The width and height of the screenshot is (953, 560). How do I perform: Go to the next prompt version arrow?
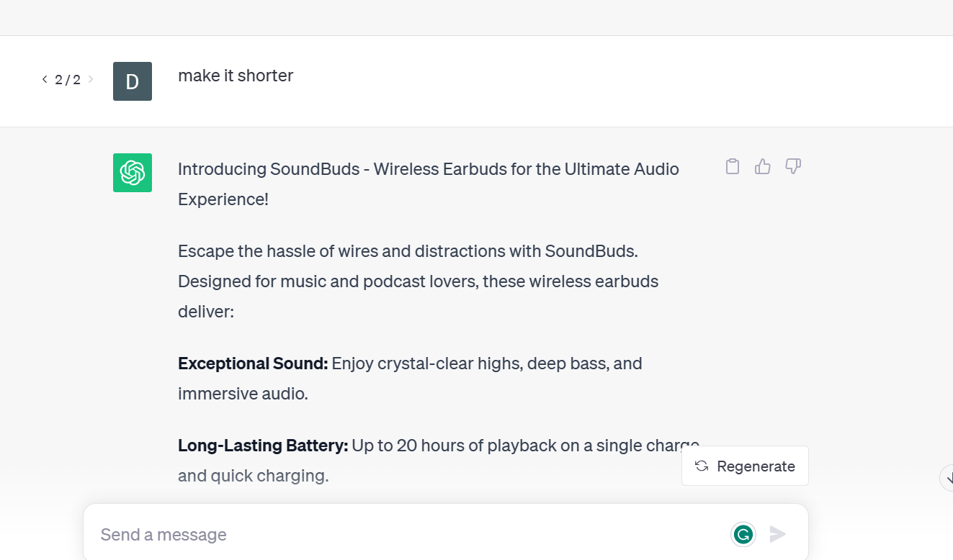coord(91,79)
